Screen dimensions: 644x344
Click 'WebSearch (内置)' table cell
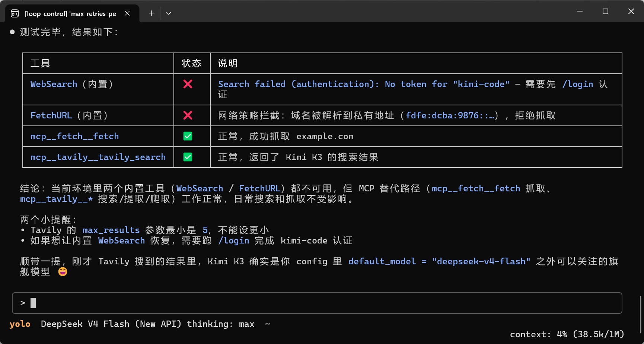98,89
